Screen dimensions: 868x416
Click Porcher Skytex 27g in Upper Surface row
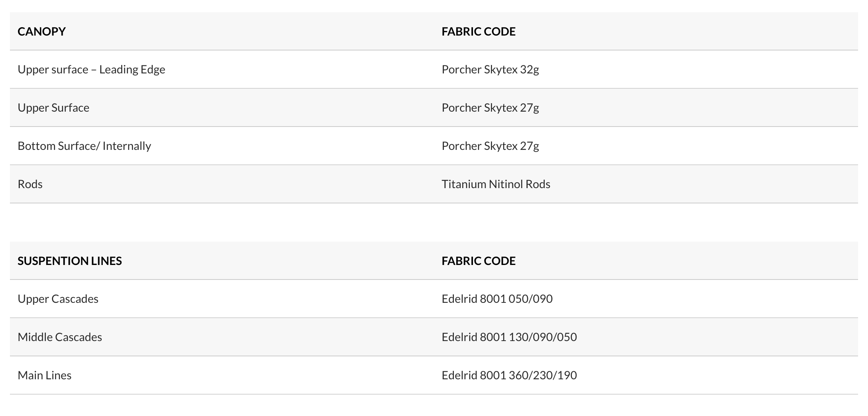[x=490, y=108]
